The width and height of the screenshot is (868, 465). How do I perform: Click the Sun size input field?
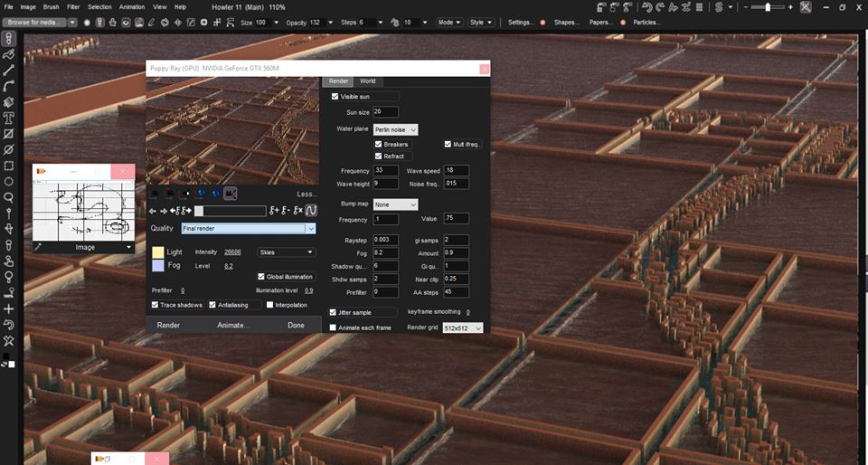click(x=385, y=112)
